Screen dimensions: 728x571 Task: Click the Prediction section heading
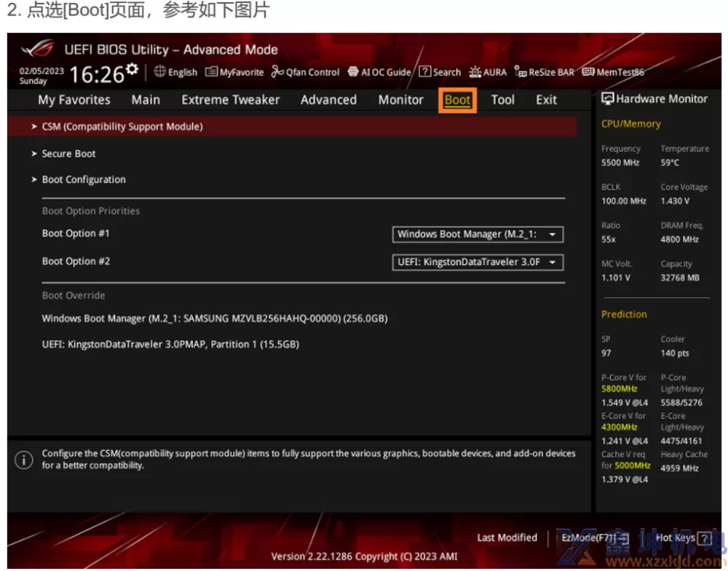coord(624,315)
